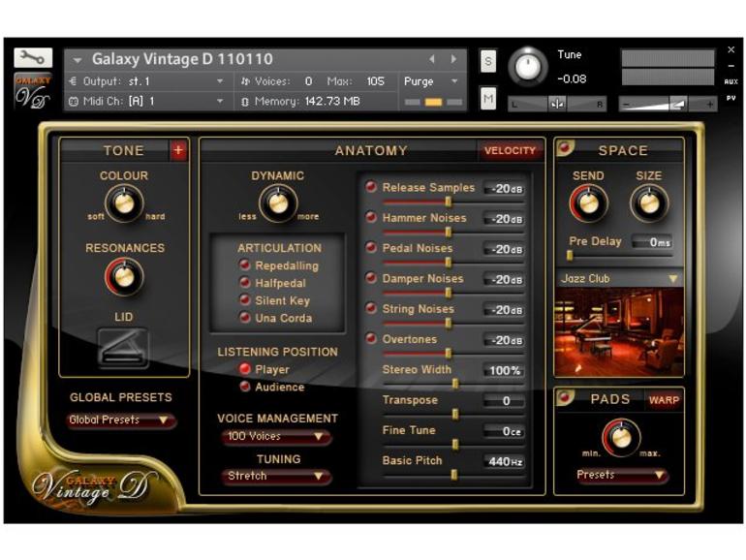Click the Basic Pitch slider handle
746x560 pixels.
point(454,475)
